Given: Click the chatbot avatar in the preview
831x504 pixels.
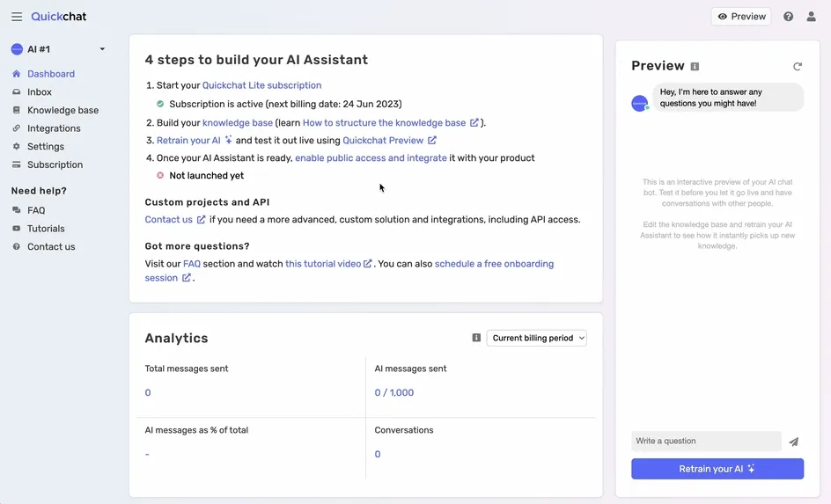Looking at the screenshot, I should tap(640, 103).
